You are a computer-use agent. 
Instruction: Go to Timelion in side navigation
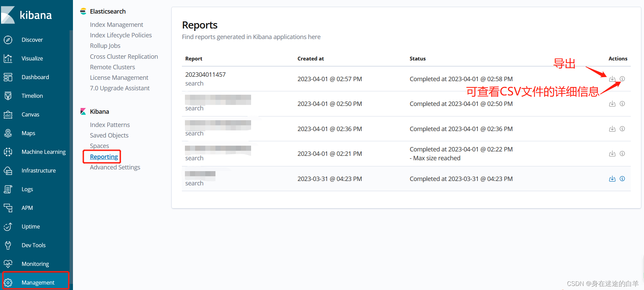pyautogui.click(x=32, y=96)
